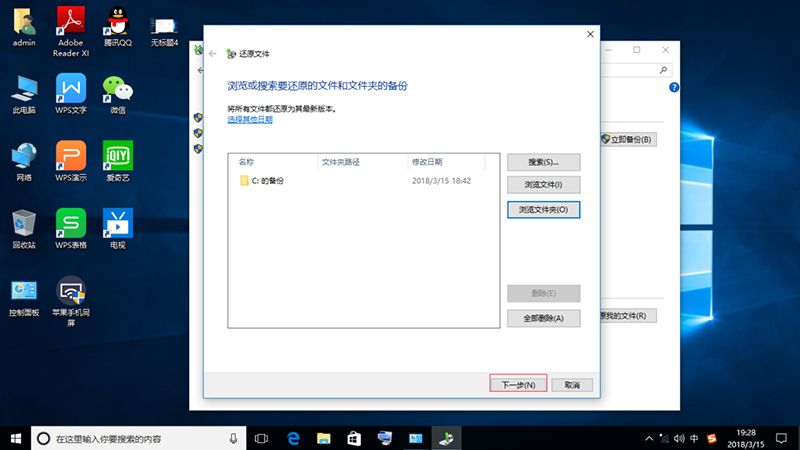Click the 2018/3/15 18:42 date cell

441,181
